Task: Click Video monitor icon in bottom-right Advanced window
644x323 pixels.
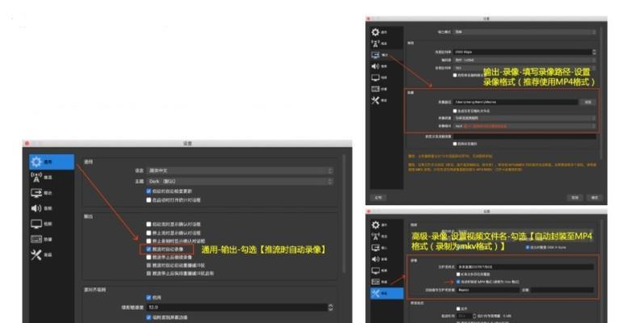Action: 376,271
